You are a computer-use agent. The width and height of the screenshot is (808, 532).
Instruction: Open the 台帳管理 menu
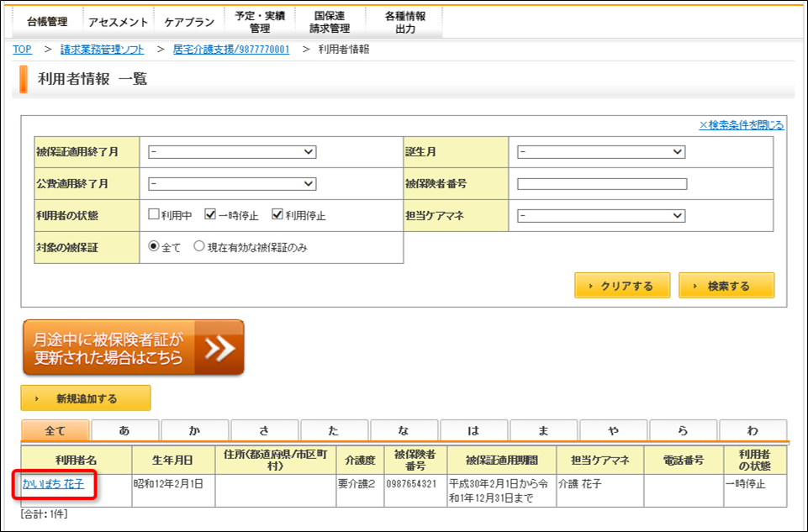47,22
